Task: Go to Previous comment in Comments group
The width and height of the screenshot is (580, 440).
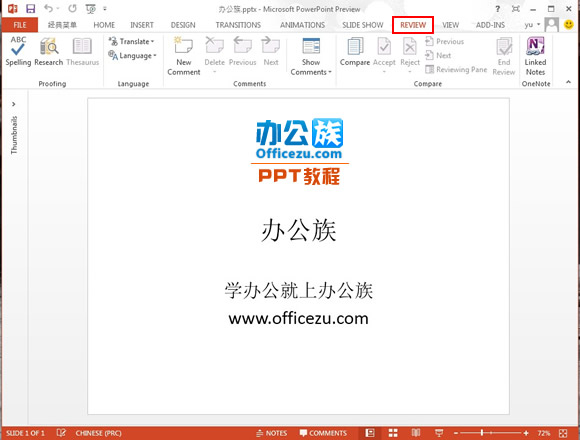Action: coord(242,51)
